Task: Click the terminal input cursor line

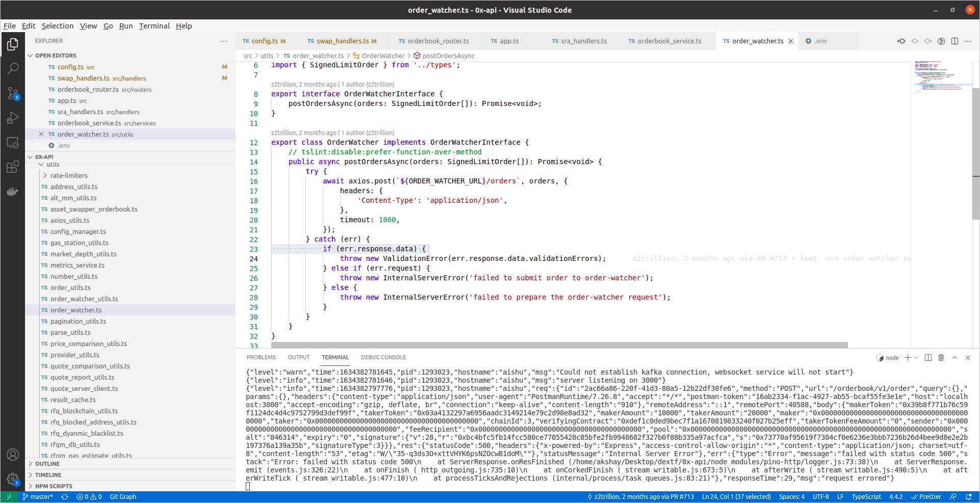Action: pos(248,486)
